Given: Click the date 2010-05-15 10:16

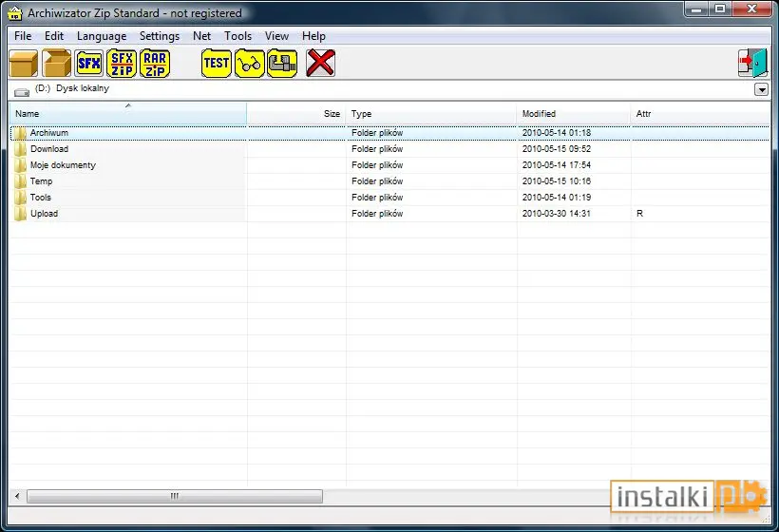Looking at the screenshot, I should point(557,181).
